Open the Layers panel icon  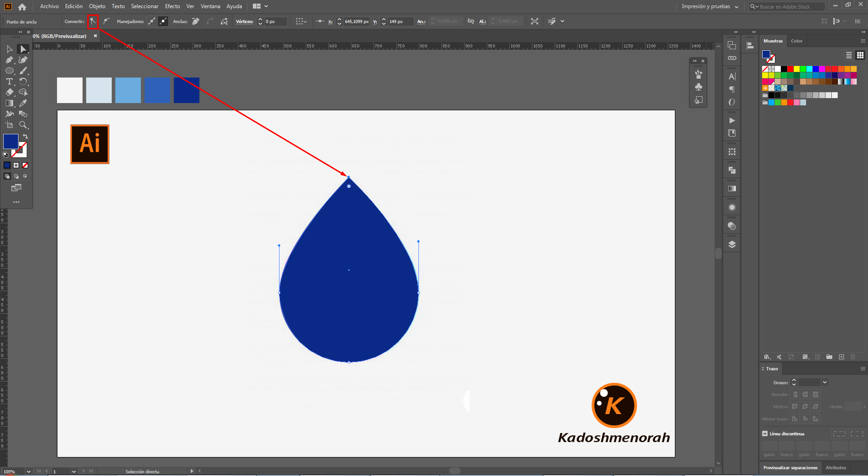[x=732, y=245]
